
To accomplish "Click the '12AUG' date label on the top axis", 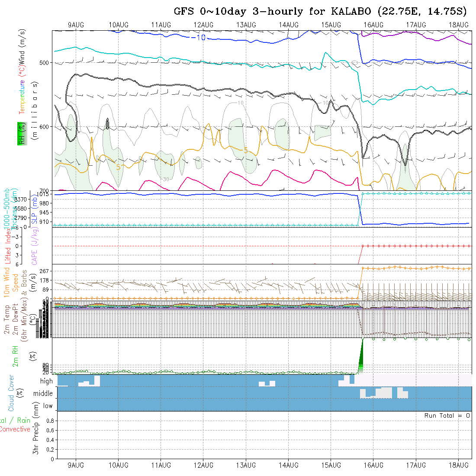I will point(203,25).
